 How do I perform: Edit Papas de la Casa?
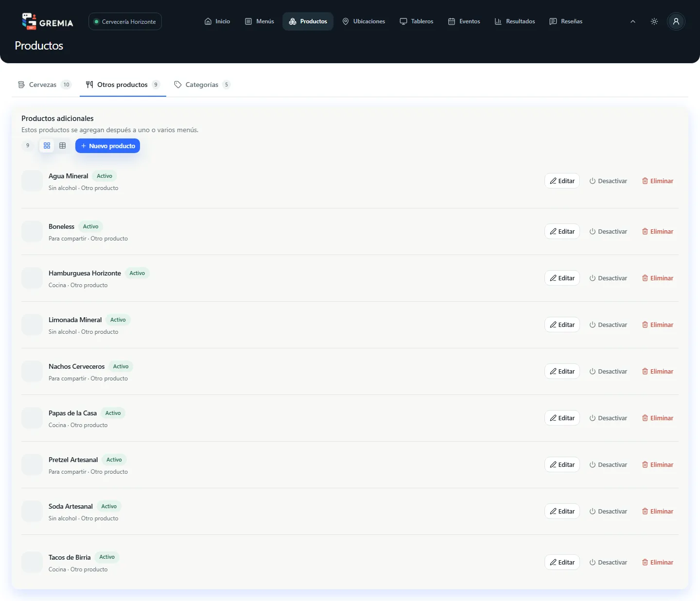click(x=562, y=418)
